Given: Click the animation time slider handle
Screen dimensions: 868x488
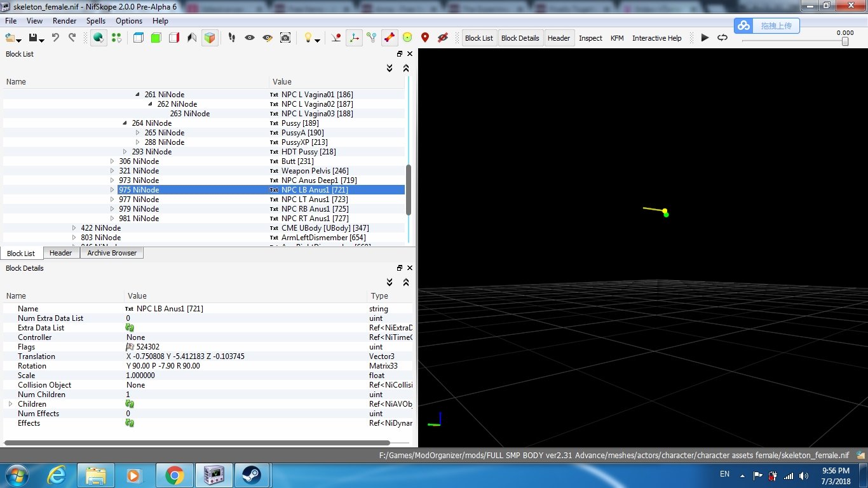Looking at the screenshot, I should (845, 41).
